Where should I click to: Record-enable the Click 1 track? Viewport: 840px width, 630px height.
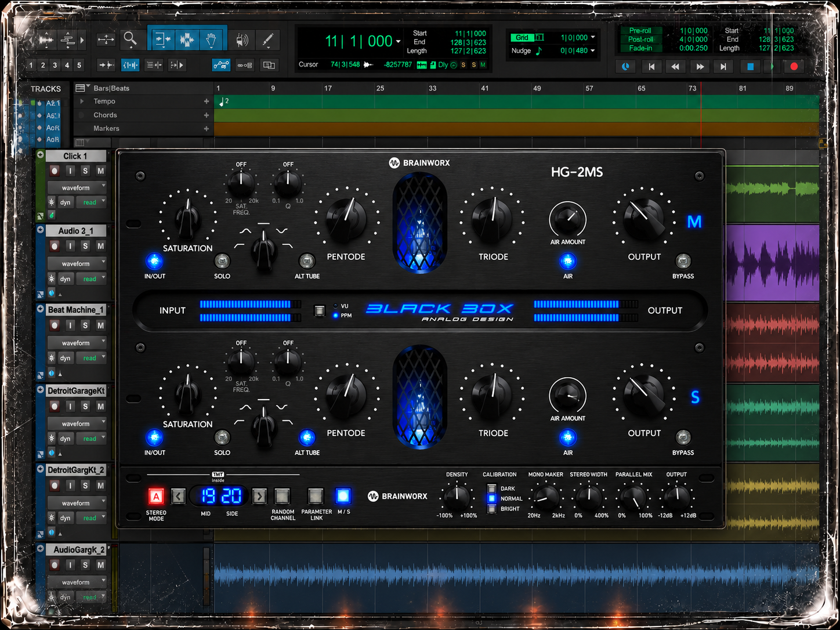coord(55,171)
